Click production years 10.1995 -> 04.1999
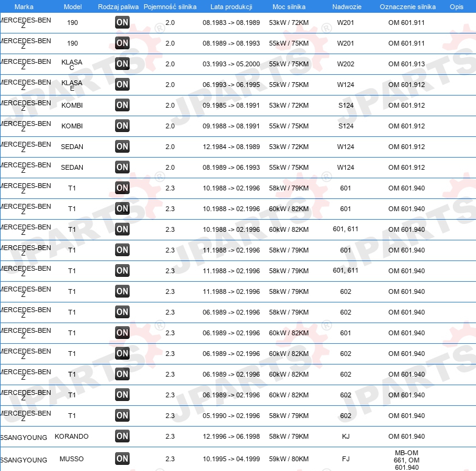Viewport: 476px width, 471px height. (231, 459)
